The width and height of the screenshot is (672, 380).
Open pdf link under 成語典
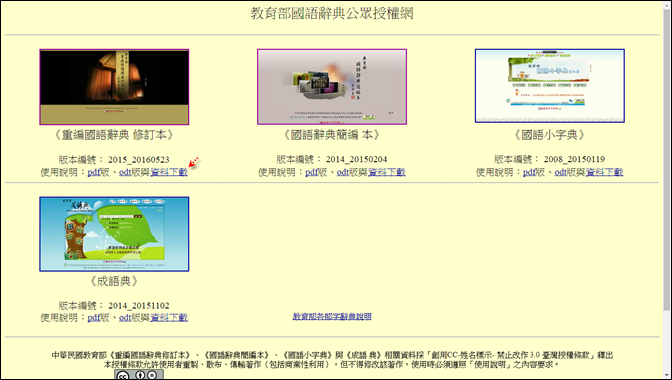93,318
